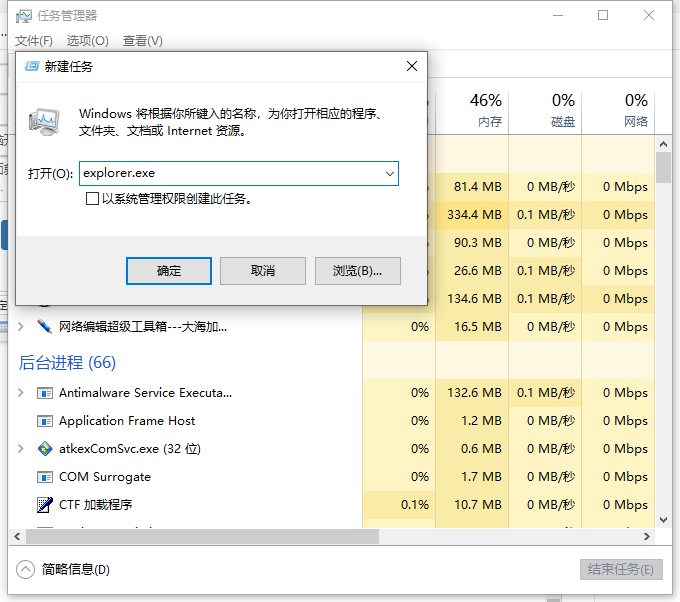Select the CTF 加载程序 process row
Viewport: 680px width, 602px height.
click(331, 505)
